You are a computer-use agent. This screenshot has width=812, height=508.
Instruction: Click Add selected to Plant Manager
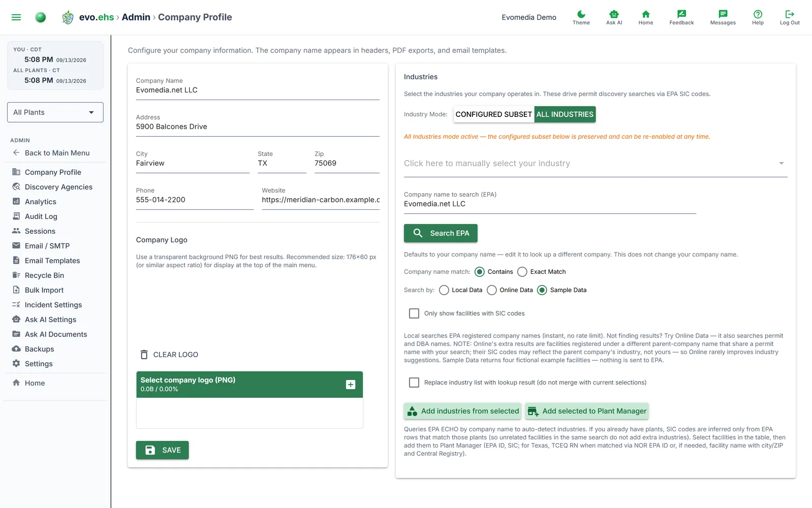pyautogui.click(x=587, y=411)
